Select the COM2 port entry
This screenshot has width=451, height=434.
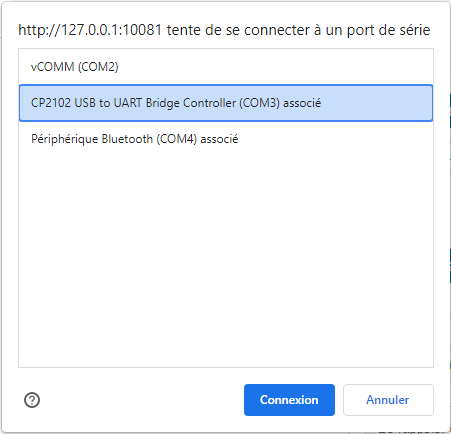226,67
